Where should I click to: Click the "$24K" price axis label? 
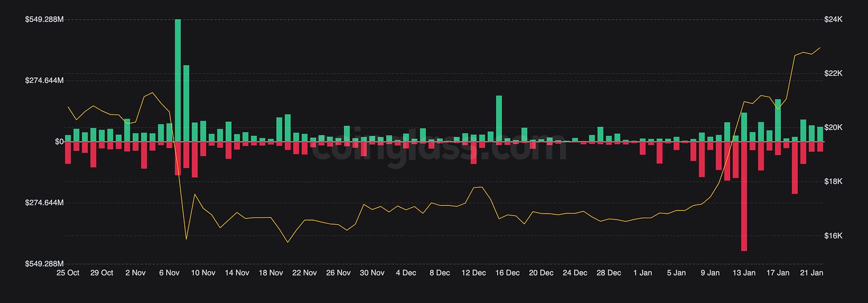[x=833, y=20]
